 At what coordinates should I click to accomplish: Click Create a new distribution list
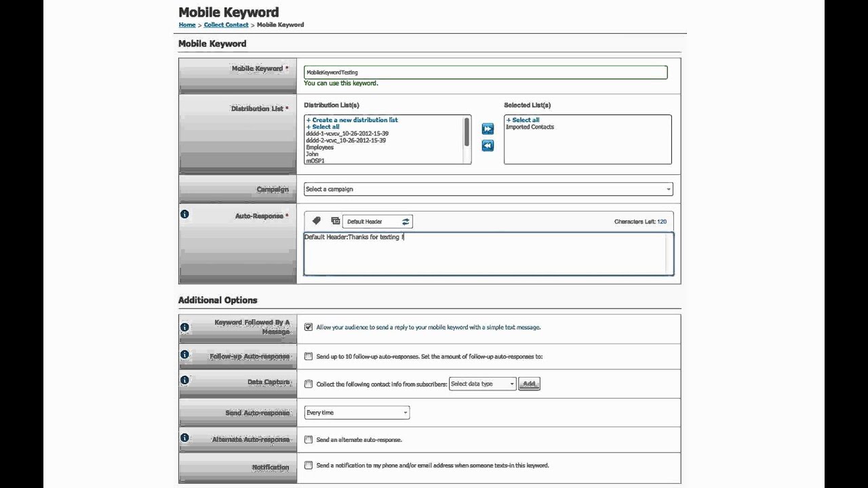352,120
